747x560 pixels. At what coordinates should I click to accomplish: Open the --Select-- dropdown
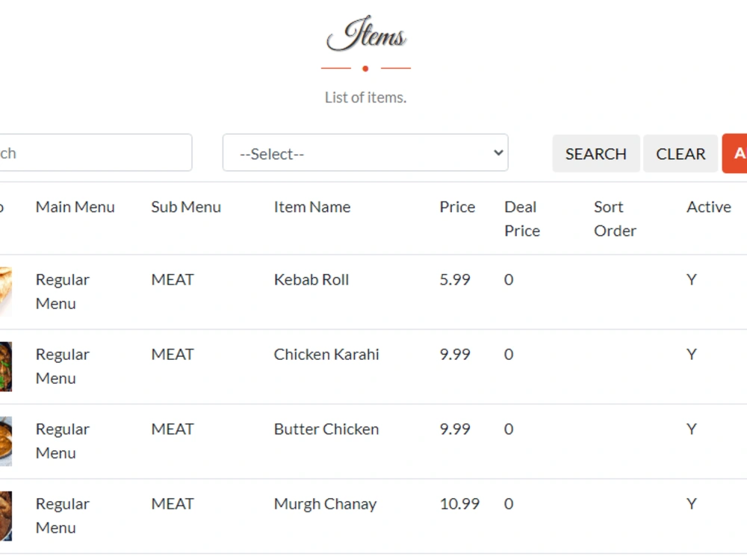(x=365, y=153)
